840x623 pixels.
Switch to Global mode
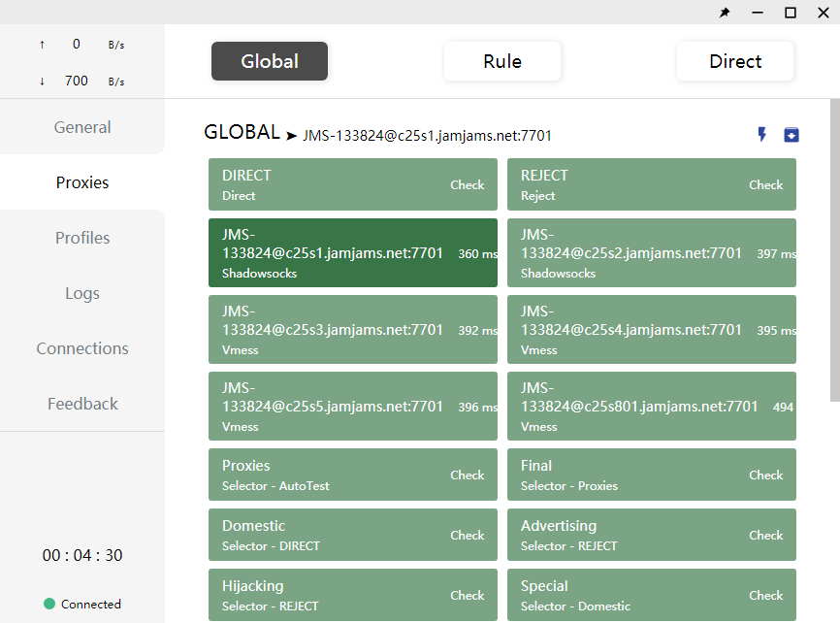270,61
